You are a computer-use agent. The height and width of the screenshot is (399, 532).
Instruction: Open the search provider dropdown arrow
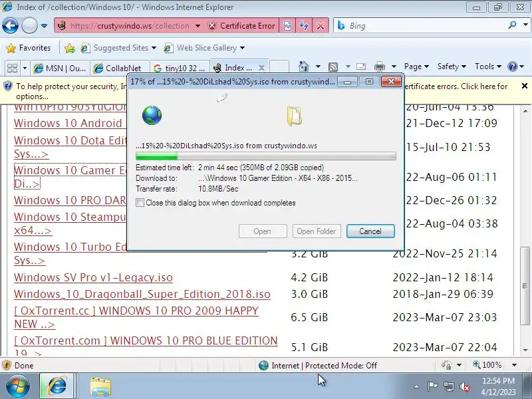525,25
